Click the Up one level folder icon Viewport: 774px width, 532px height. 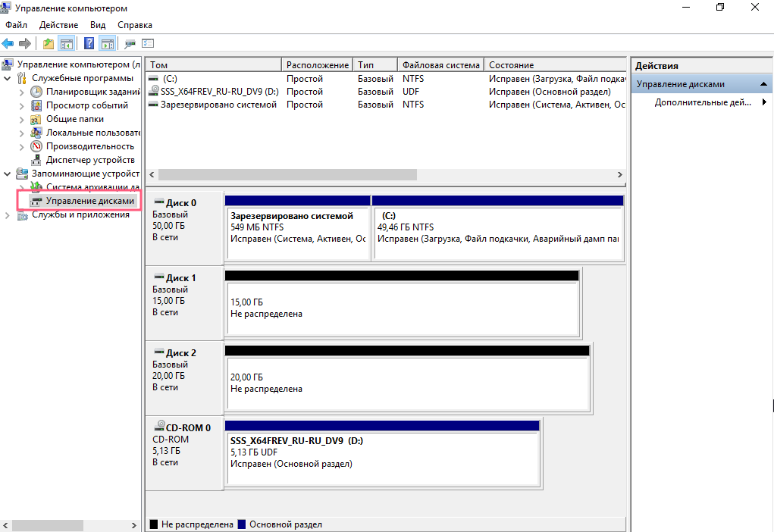click(x=49, y=43)
